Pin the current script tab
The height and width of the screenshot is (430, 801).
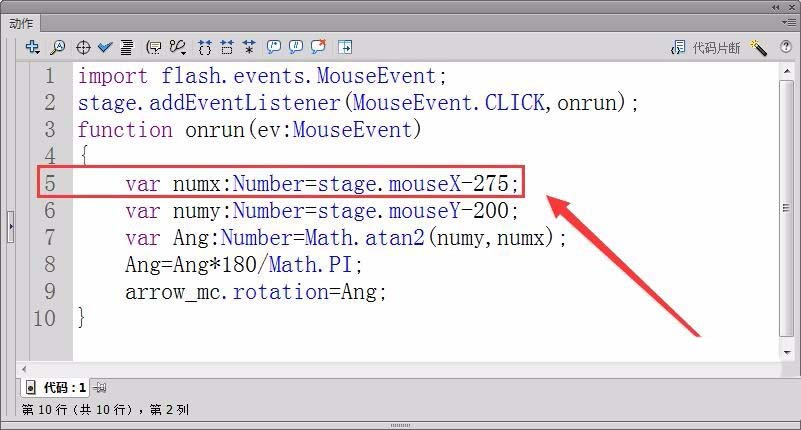[100, 388]
